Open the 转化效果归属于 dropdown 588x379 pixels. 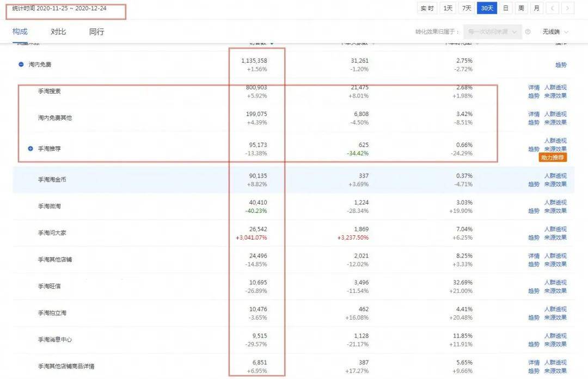coord(492,32)
